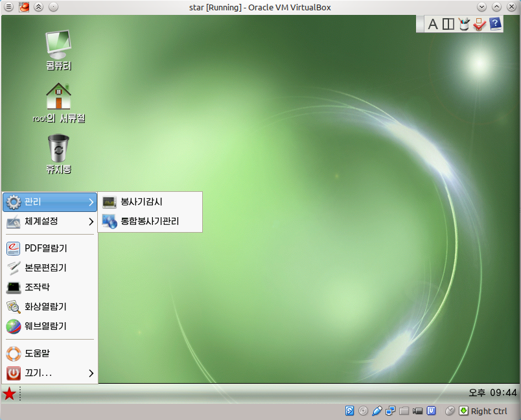Select the 휴지통 trash icon
Screen dimensions: 521x420
pyautogui.click(x=58, y=154)
